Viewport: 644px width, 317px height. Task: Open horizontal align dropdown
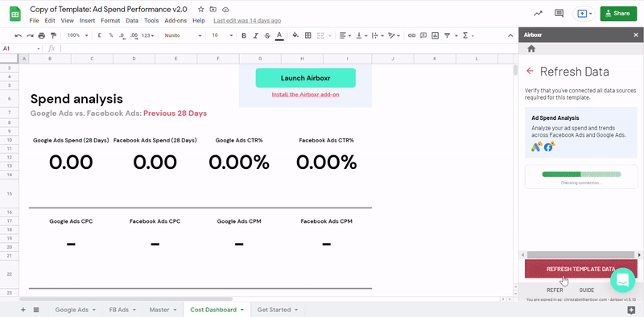[x=345, y=35]
